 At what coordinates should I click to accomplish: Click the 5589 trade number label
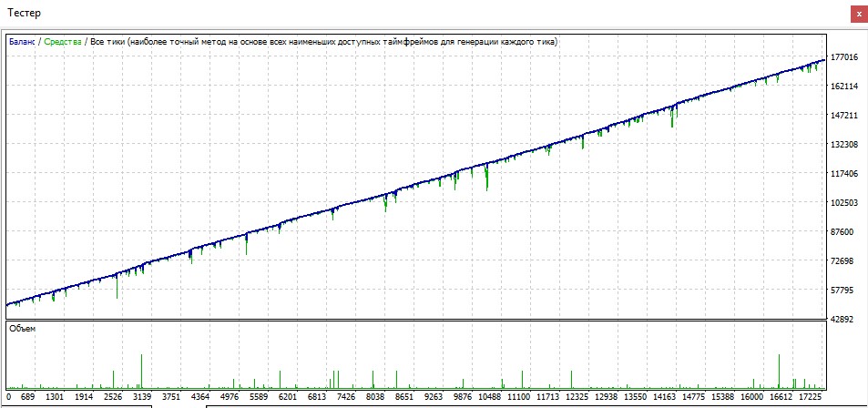pos(258,397)
